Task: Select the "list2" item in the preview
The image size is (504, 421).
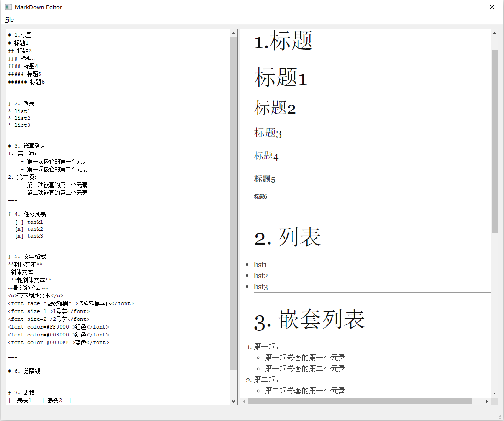Action: (x=260, y=275)
